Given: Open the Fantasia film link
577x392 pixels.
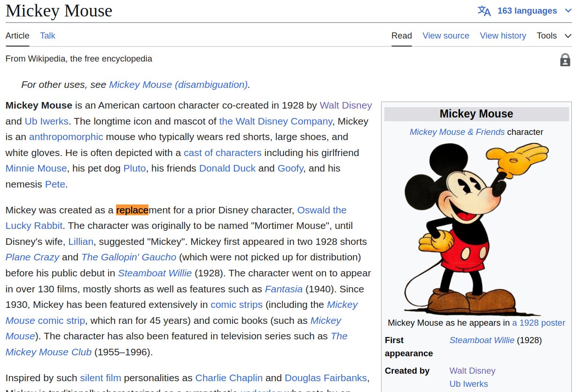Looking at the screenshot, I should coord(284,289).
